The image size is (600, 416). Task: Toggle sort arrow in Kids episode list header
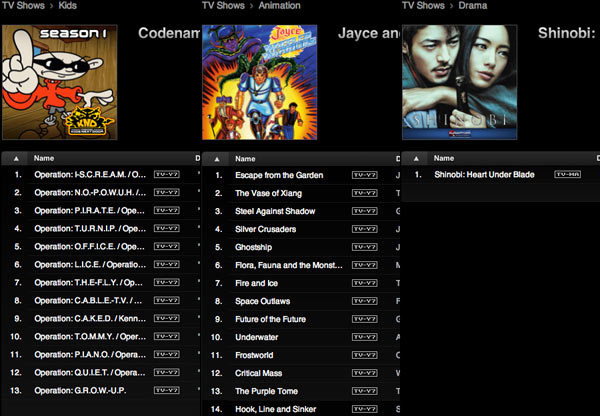click(17, 158)
